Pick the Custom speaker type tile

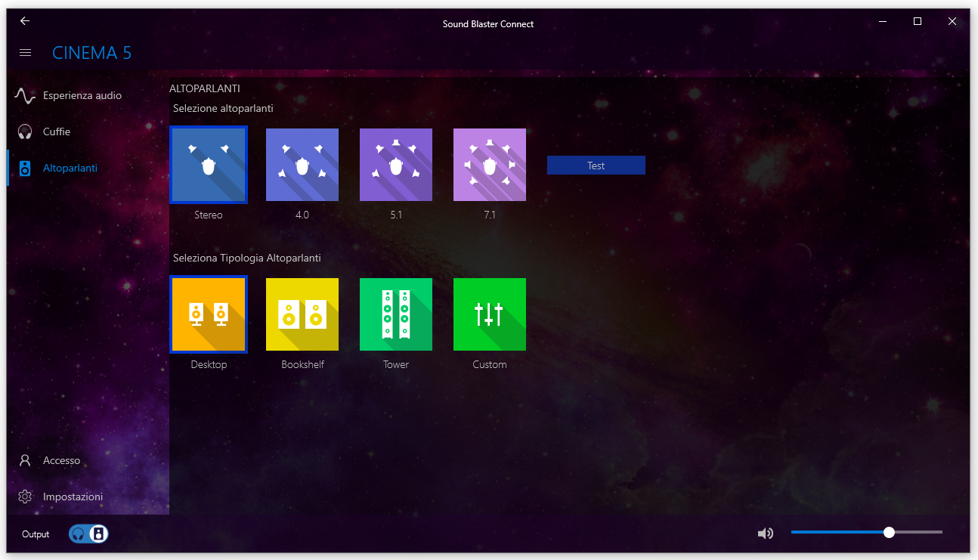(490, 314)
